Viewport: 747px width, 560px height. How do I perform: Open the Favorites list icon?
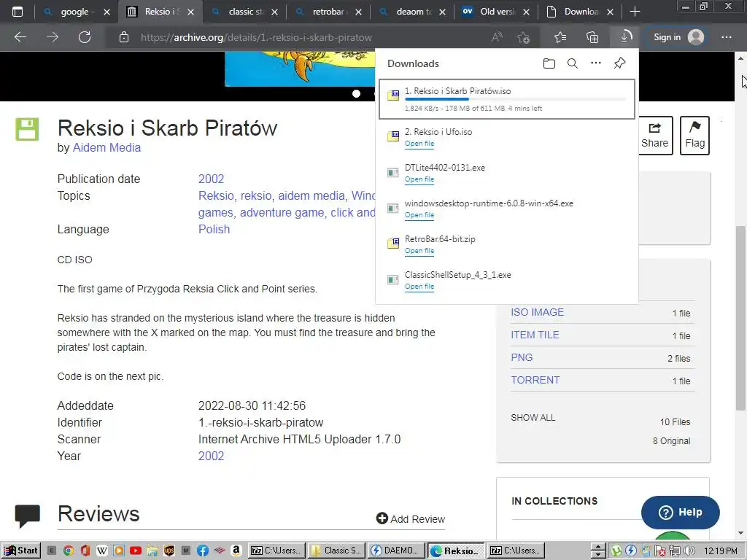click(x=560, y=37)
